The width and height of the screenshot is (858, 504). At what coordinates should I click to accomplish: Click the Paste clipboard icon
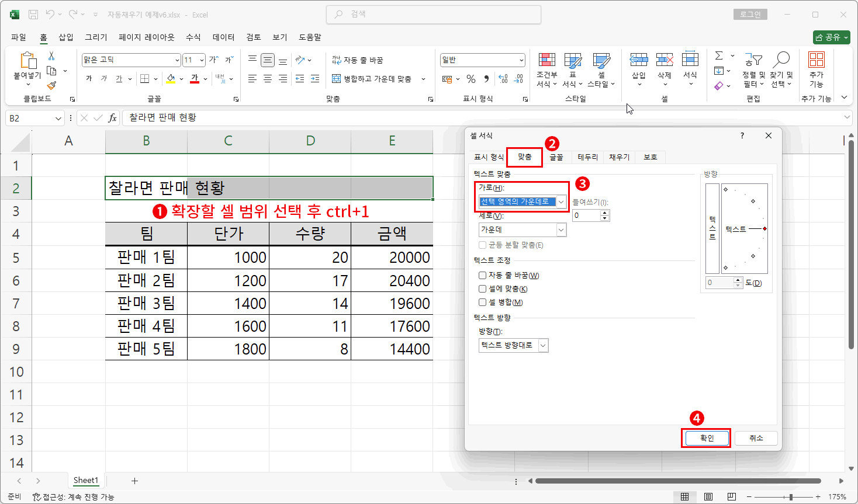[27, 60]
